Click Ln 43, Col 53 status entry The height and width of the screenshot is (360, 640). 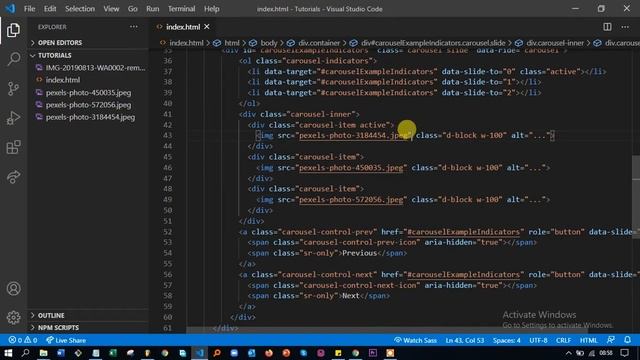pyautogui.click(x=464, y=340)
